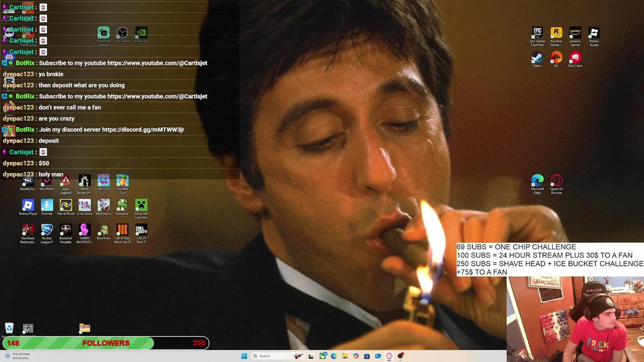This screenshot has width=644, height=362.
Task: Open Epic Games Launcher icon
Action: tap(537, 37)
